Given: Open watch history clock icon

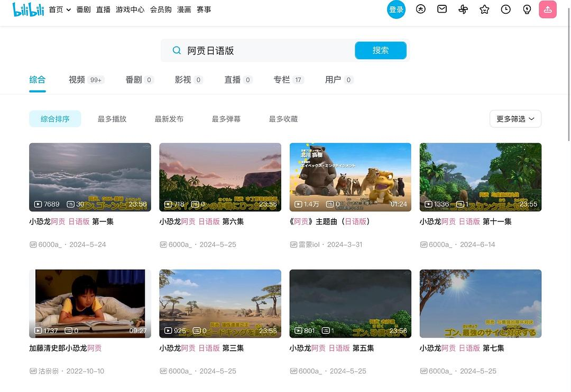Looking at the screenshot, I should (505, 10).
